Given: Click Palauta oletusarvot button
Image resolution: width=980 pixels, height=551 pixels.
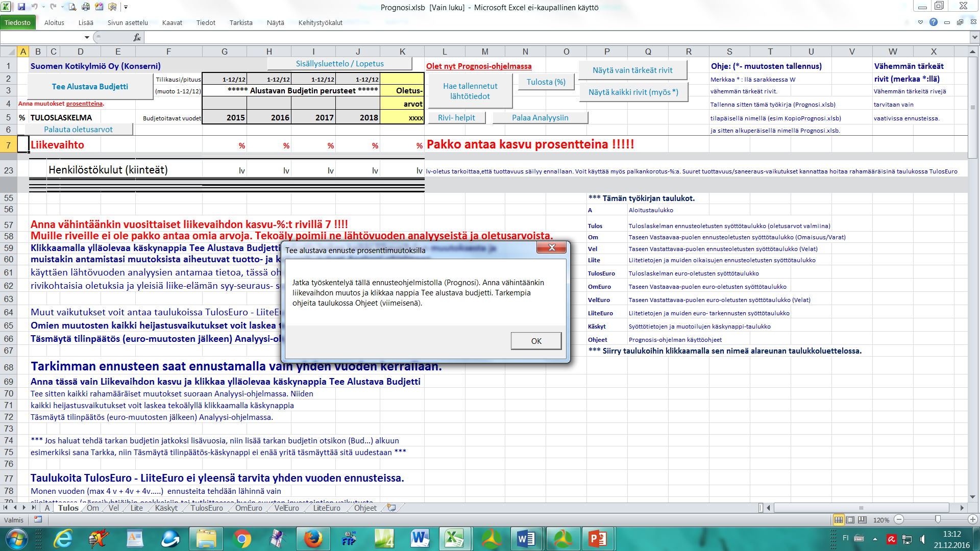Looking at the screenshot, I should click(78, 130).
